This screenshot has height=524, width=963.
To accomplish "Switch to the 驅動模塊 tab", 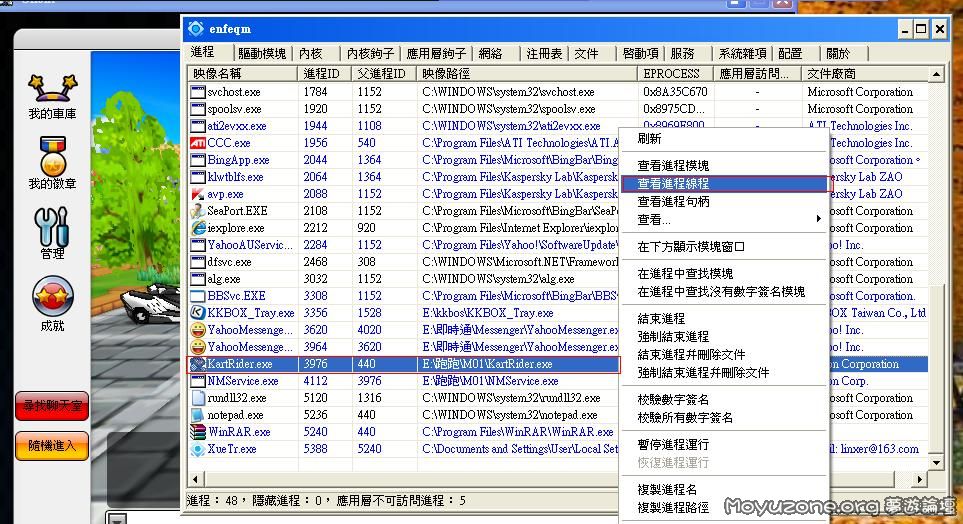I will pyautogui.click(x=262, y=53).
